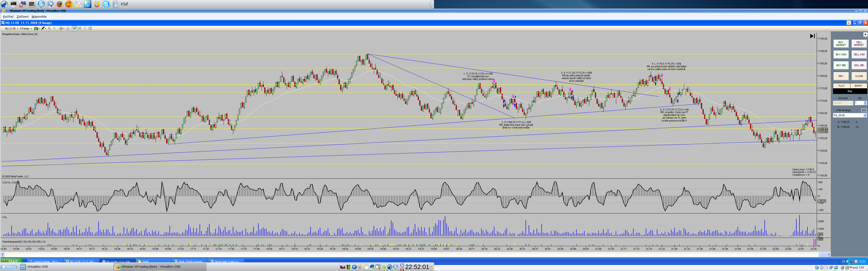
Task: Increase quantity with Qty spinner arrow
Action: coord(865,102)
